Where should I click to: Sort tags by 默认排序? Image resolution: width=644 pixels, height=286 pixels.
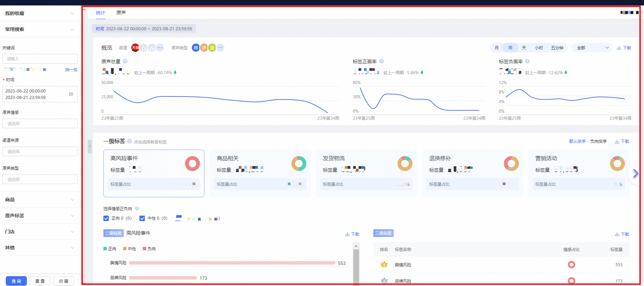pyautogui.click(x=577, y=141)
